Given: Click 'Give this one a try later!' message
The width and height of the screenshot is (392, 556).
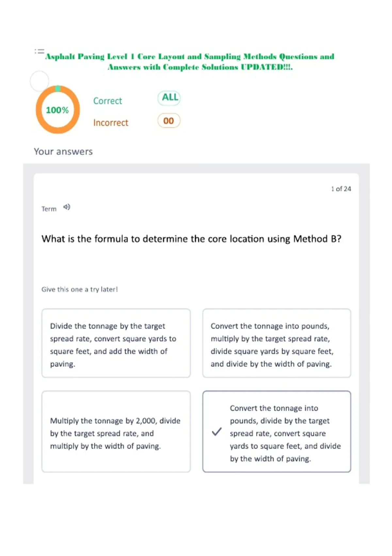Looking at the screenshot, I should pos(79,289).
